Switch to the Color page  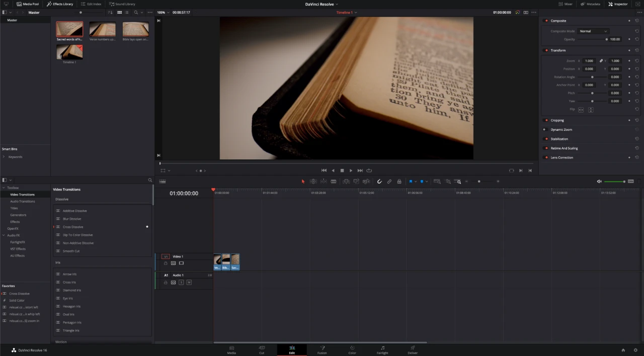coord(352,350)
